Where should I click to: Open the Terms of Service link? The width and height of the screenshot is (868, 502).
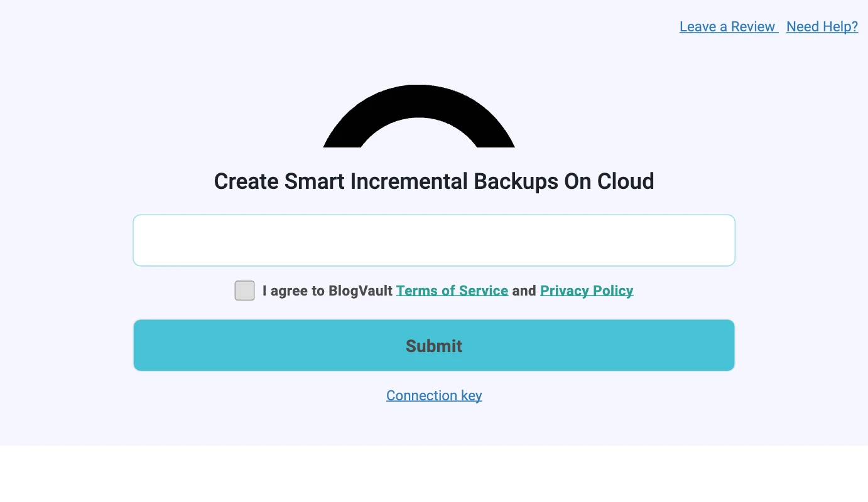click(x=452, y=291)
